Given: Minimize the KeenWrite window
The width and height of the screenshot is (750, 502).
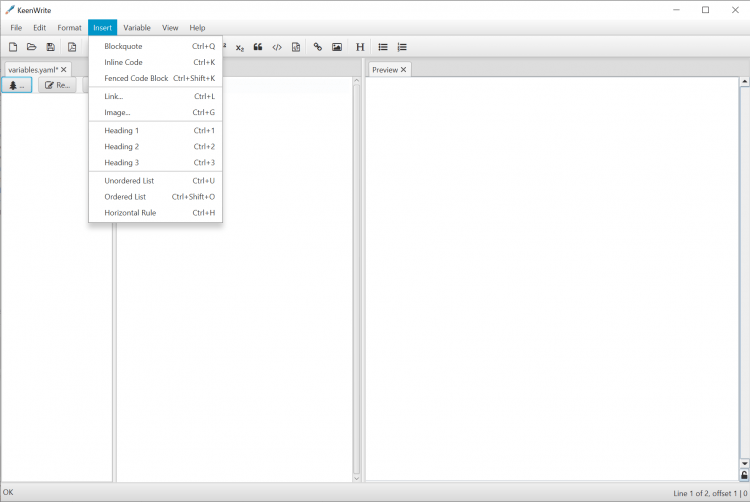Looking at the screenshot, I should click(x=676, y=10).
